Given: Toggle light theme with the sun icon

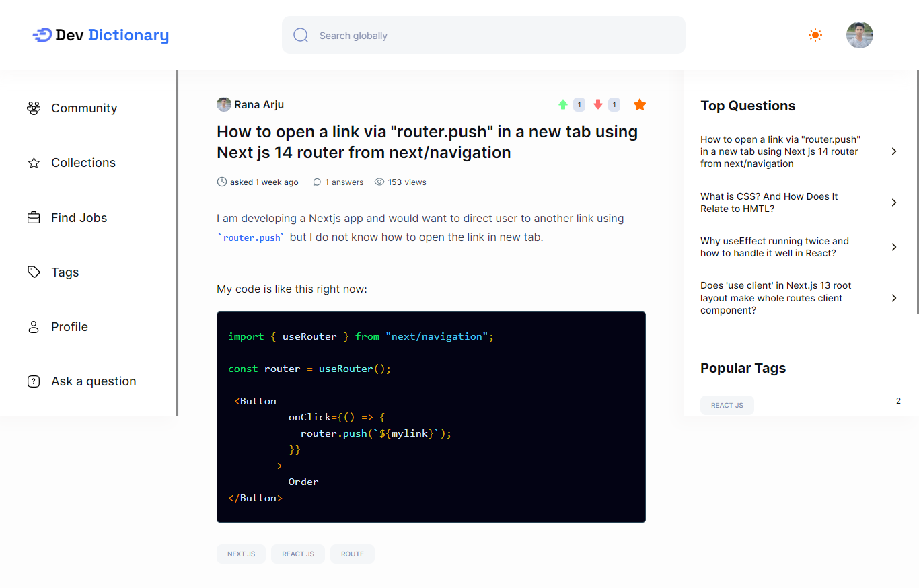Looking at the screenshot, I should (x=815, y=34).
